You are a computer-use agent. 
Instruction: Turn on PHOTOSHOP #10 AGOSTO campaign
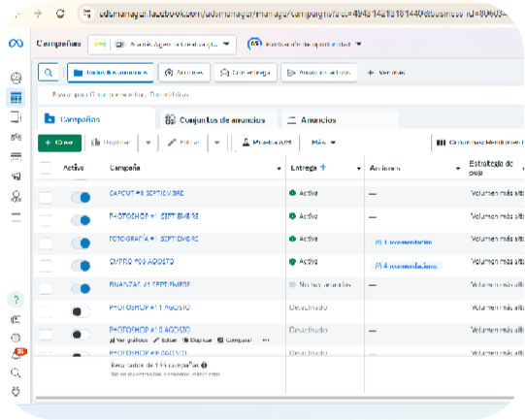point(81,335)
